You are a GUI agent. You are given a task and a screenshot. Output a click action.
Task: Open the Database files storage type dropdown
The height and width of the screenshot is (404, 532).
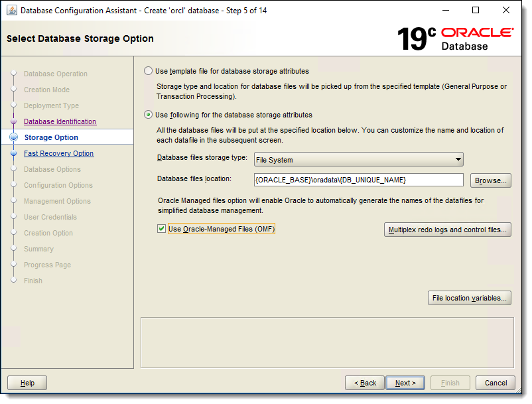(x=359, y=159)
